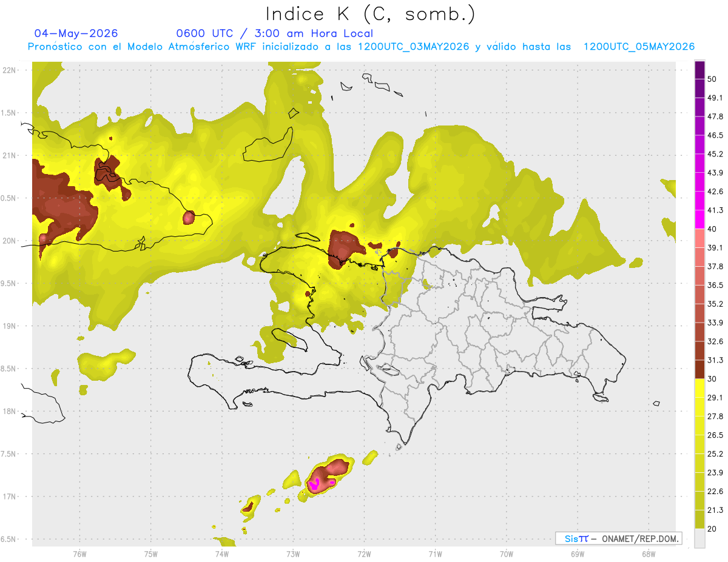This screenshot has height=562, width=728.
Task: Click the 22N latitude axis label
Action: pos(9,70)
